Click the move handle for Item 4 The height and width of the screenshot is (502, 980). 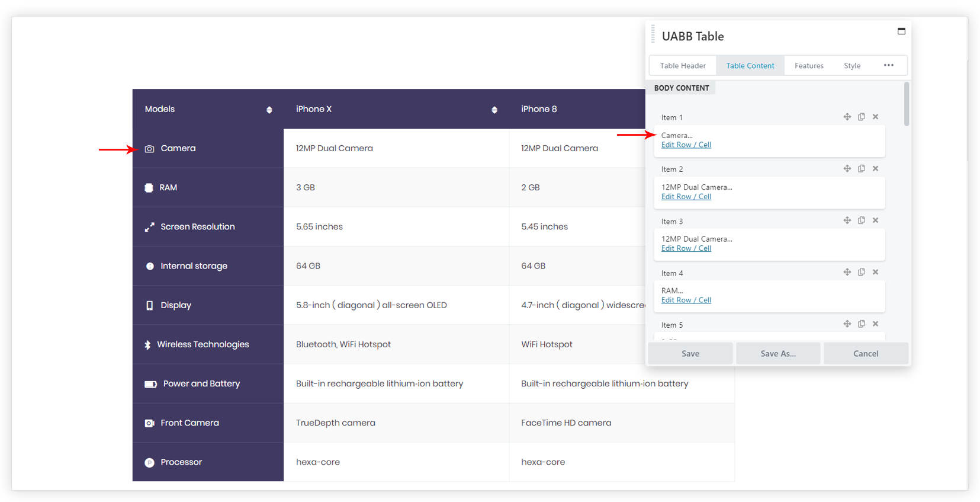[x=847, y=272]
